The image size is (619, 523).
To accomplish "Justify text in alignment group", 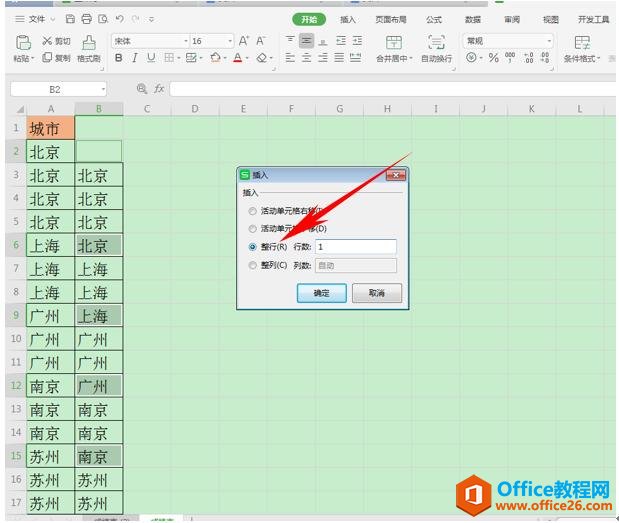I will [x=339, y=58].
